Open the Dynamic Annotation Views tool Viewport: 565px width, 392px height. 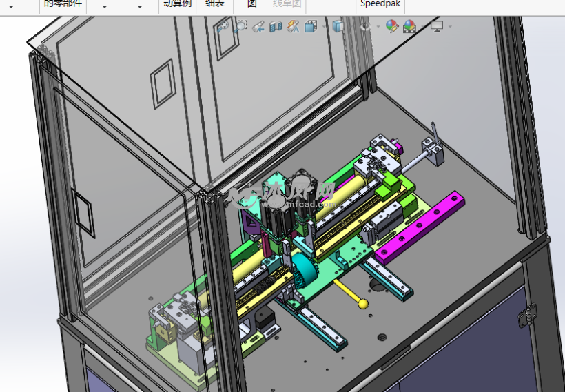pos(293,27)
